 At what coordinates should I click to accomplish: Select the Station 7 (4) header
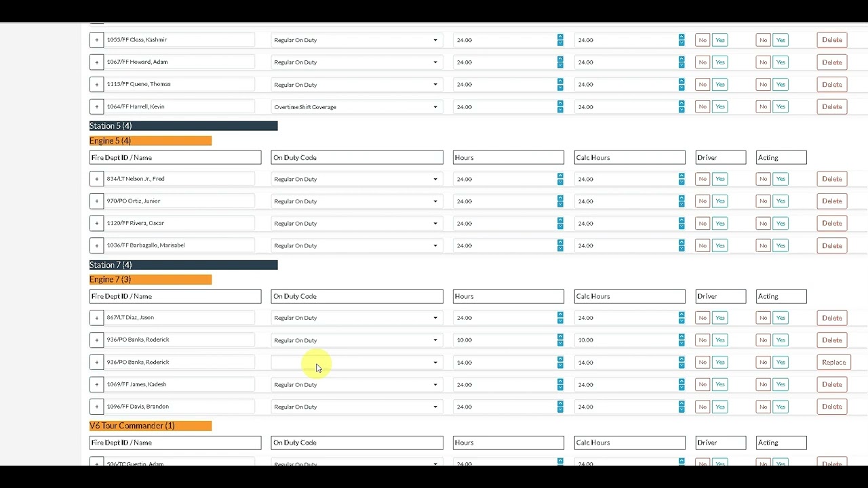pos(183,265)
